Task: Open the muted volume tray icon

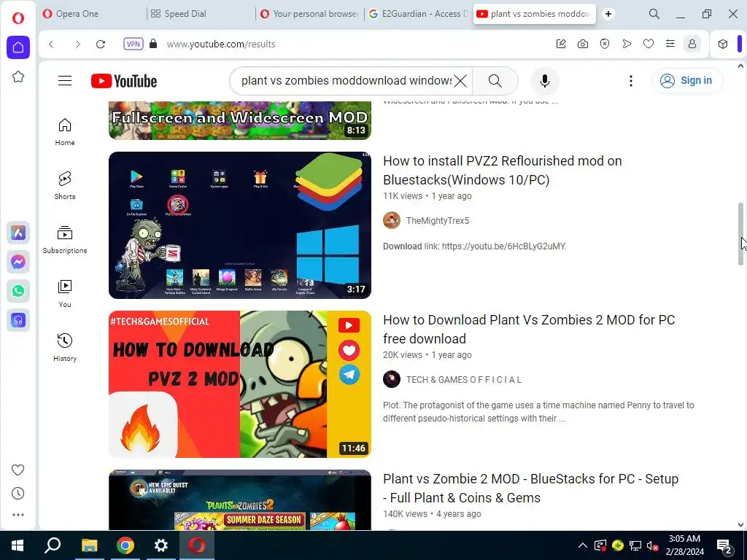Action: [652, 545]
